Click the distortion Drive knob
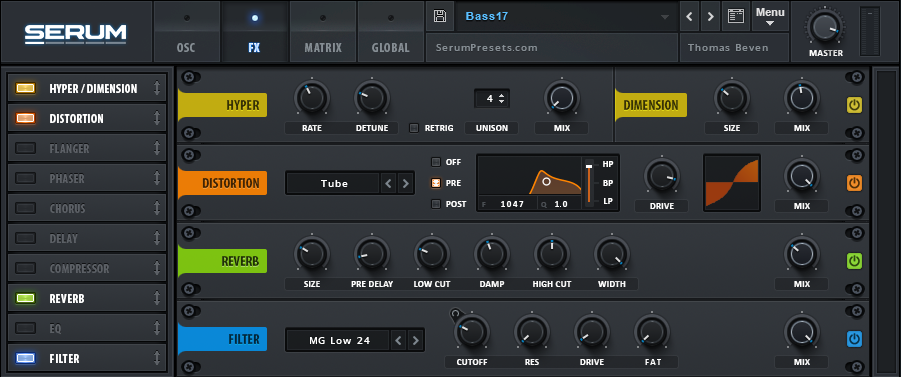 click(x=661, y=176)
